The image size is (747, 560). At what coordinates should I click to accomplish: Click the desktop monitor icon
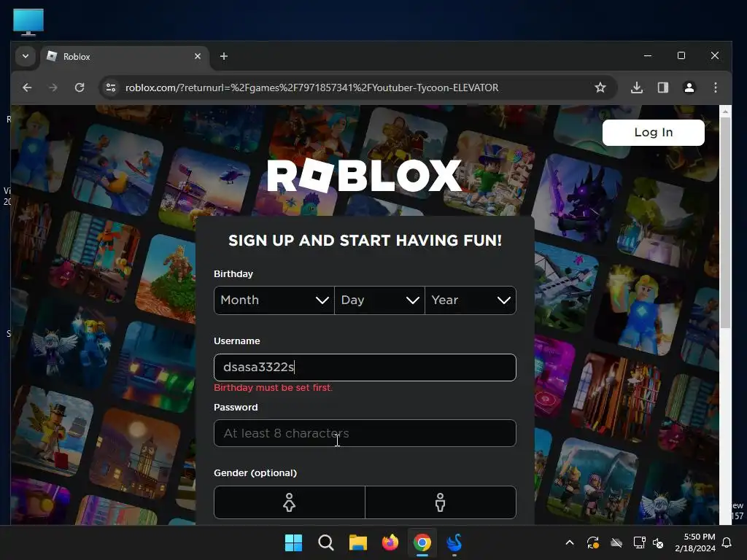pos(28,22)
